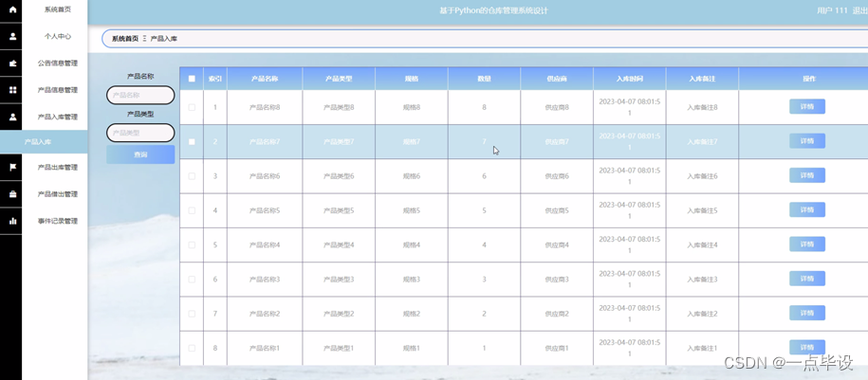Check the row checkbox for 产品名称6
The image size is (868, 380).
click(x=192, y=176)
